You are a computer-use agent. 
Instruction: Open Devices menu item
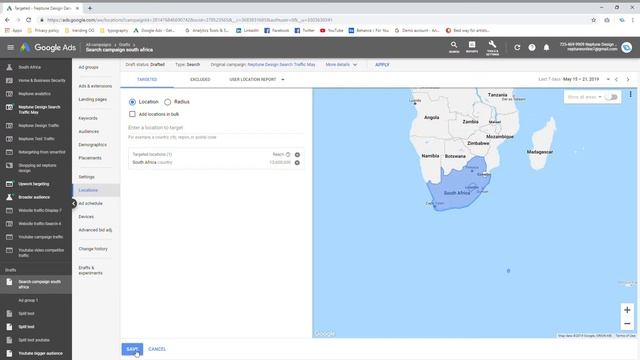click(x=86, y=217)
